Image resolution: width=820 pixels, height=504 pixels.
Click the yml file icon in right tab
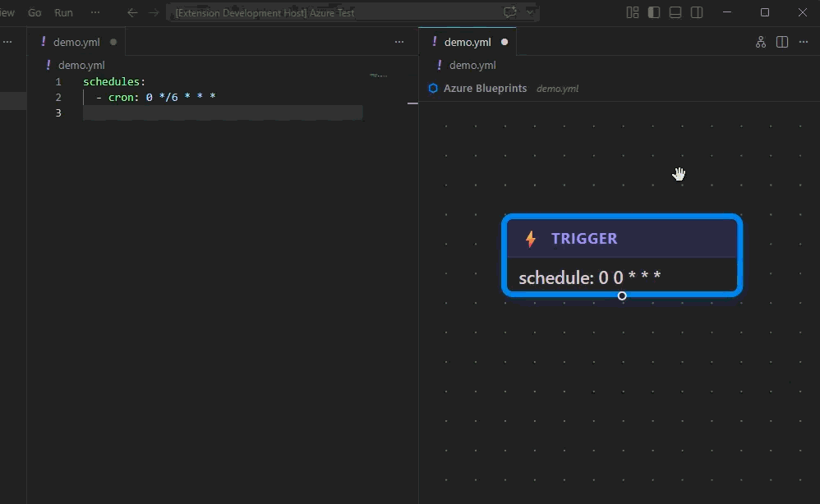coord(435,42)
